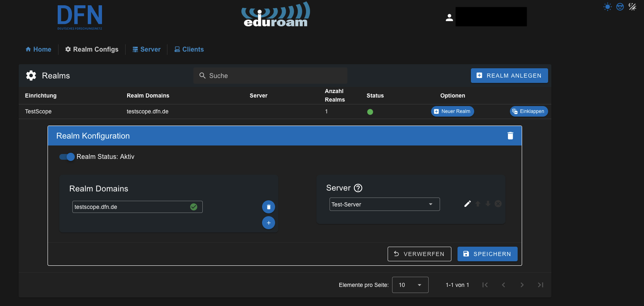Open the Clients navigation tab
This screenshot has width=644, height=306.
coord(189,49)
